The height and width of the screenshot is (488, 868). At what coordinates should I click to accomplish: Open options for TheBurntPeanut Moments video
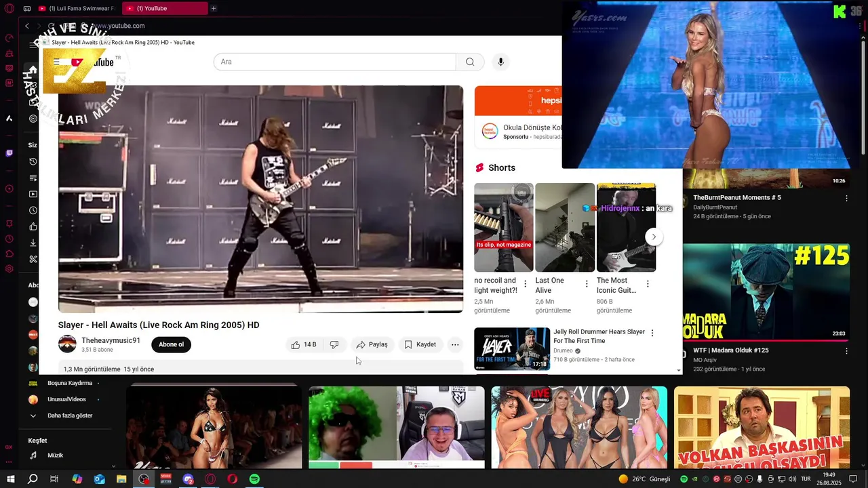[846, 198]
